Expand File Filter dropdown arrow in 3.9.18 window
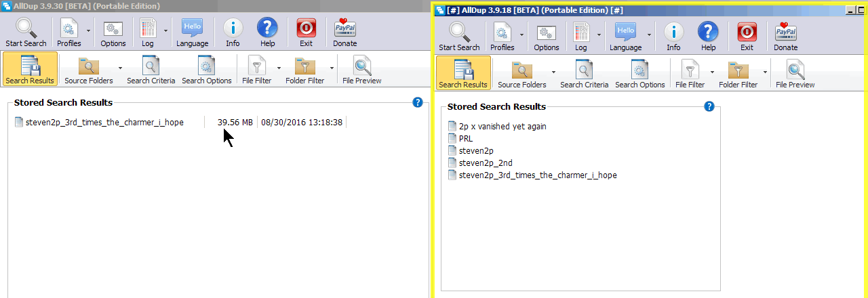868x298 pixels. (712, 72)
